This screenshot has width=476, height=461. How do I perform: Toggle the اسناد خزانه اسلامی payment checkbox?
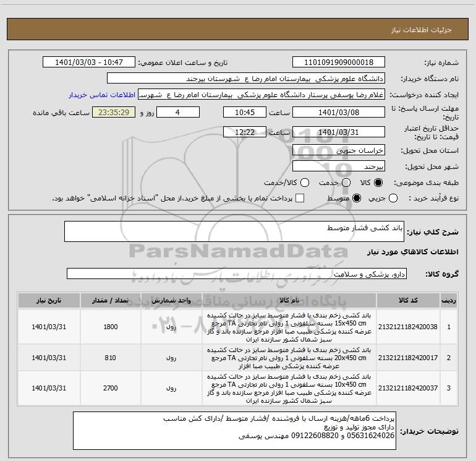coord(300,198)
